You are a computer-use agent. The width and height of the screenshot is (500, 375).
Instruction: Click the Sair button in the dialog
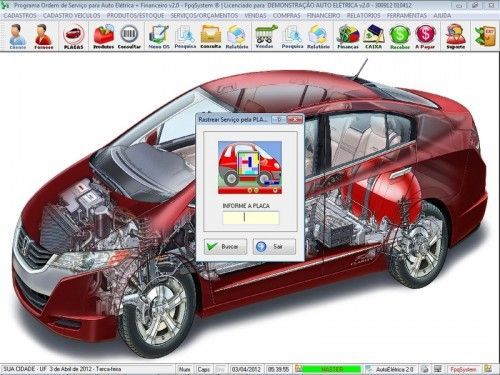point(274,247)
